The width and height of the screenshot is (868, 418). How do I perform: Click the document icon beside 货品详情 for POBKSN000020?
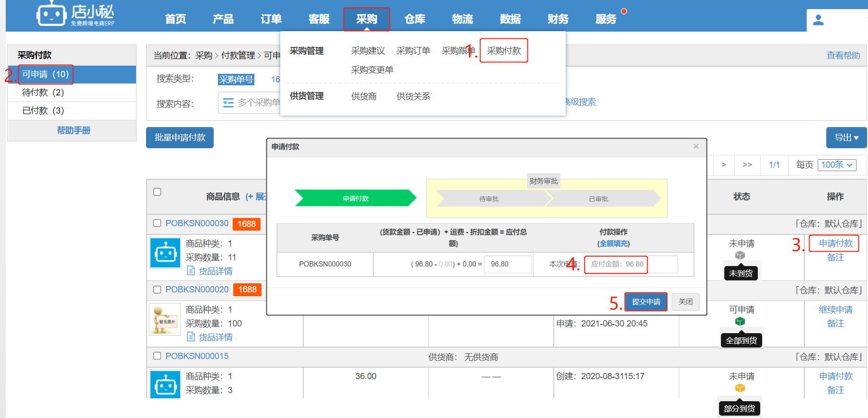point(191,337)
